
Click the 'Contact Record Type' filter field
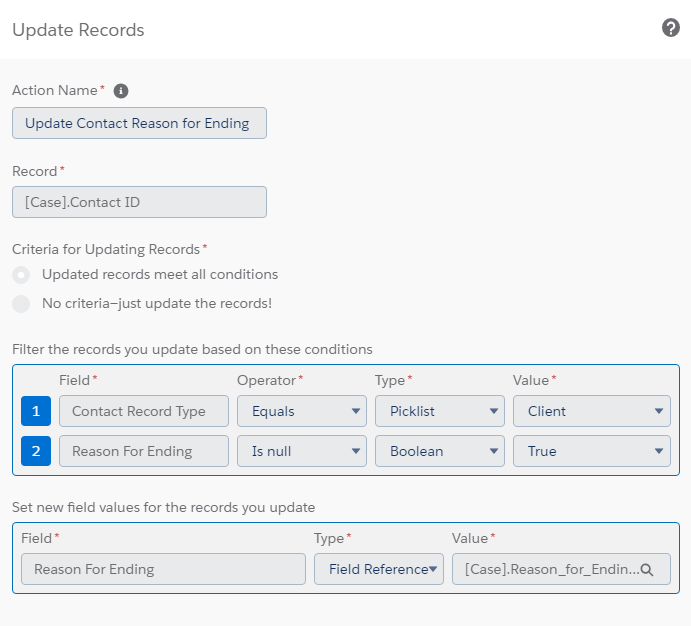[x=144, y=411]
